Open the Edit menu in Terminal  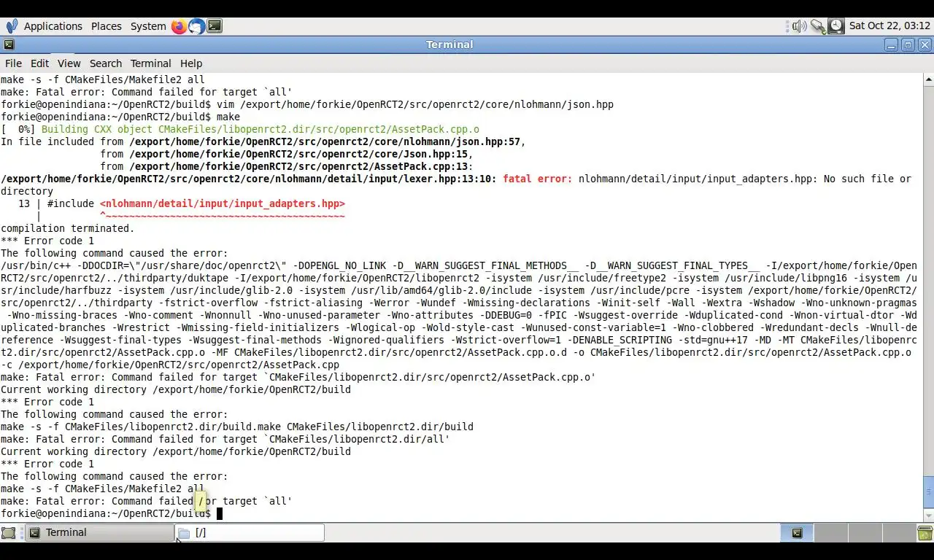coord(39,63)
